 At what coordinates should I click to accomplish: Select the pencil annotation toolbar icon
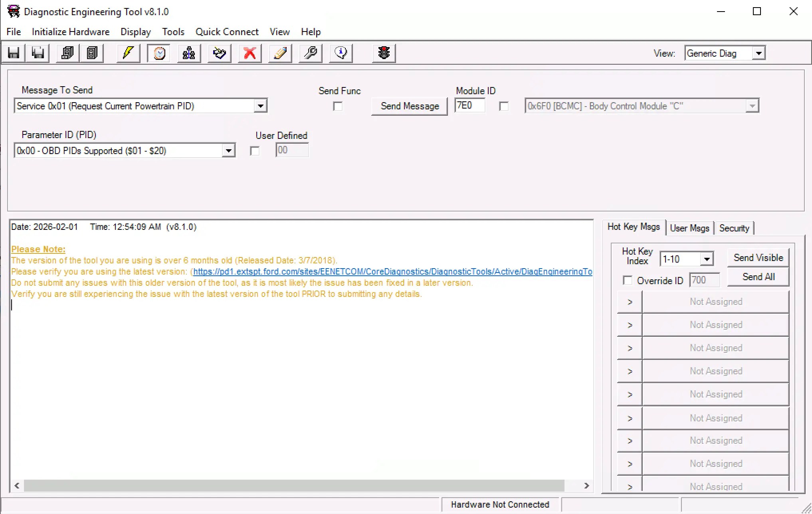tap(279, 53)
